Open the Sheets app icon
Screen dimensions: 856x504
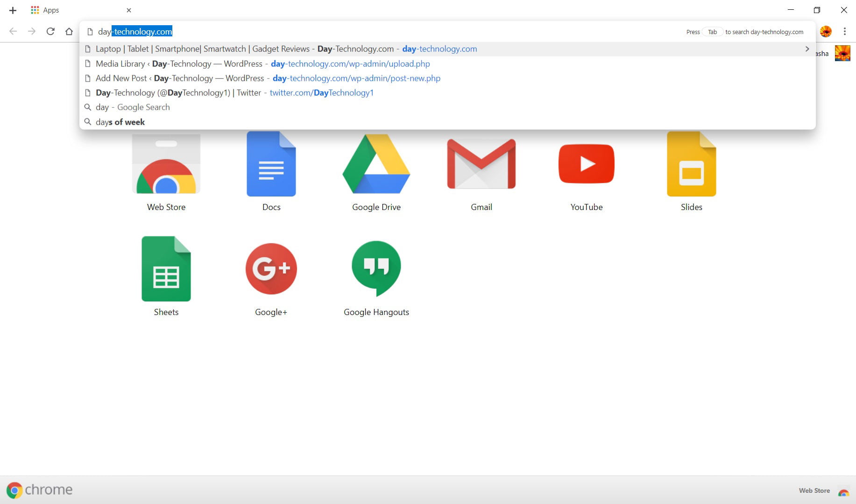(x=166, y=269)
